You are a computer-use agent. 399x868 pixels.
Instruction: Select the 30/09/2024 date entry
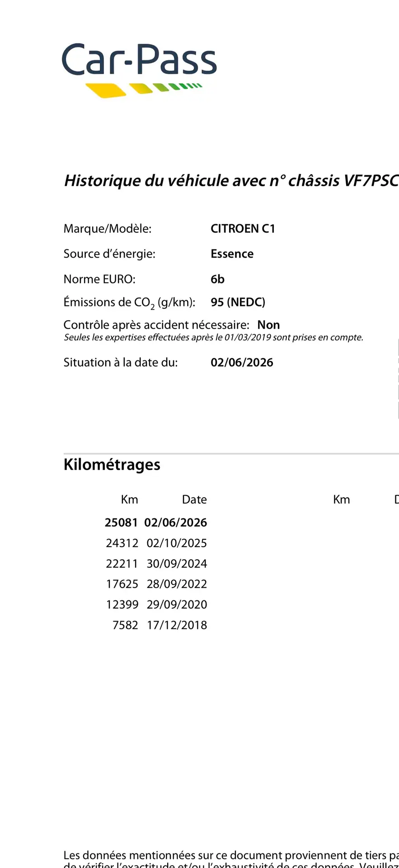177,564
